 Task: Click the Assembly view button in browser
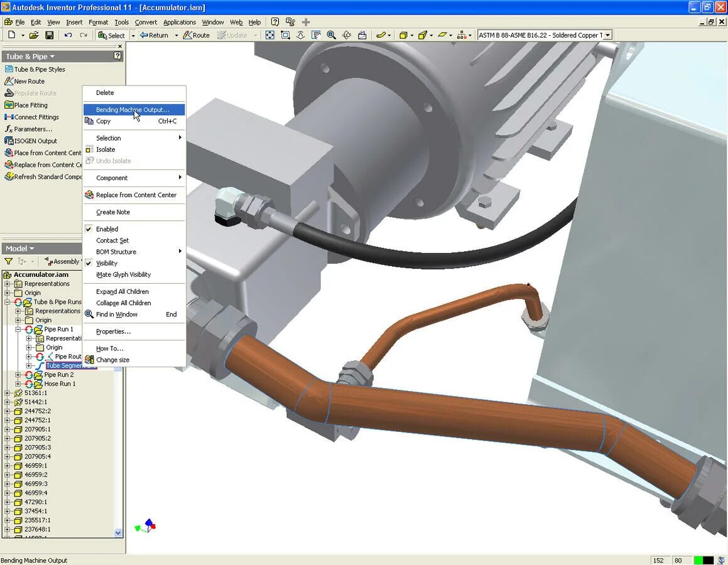63,261
